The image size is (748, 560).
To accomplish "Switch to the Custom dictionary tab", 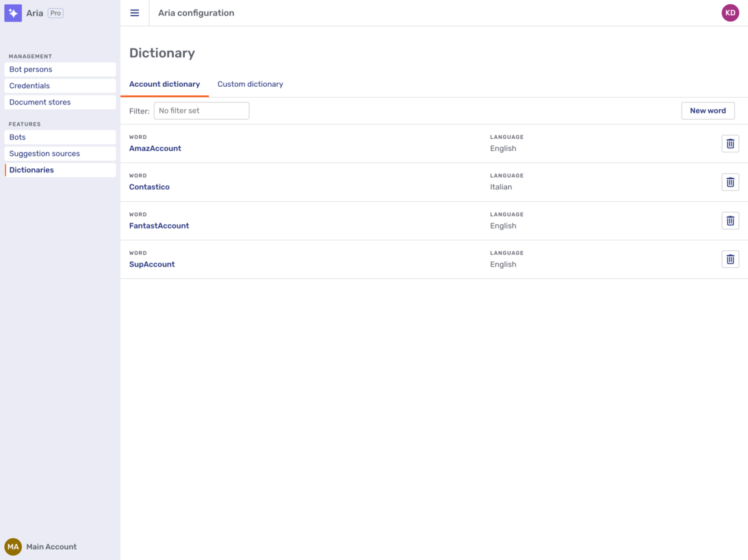I will pos(250,84).
